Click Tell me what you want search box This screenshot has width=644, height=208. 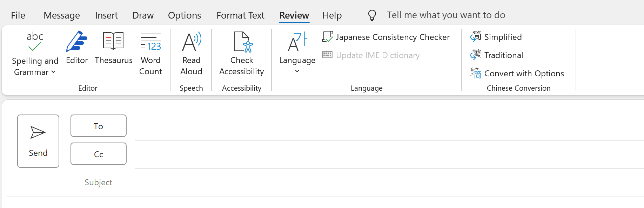pos(446,15)
